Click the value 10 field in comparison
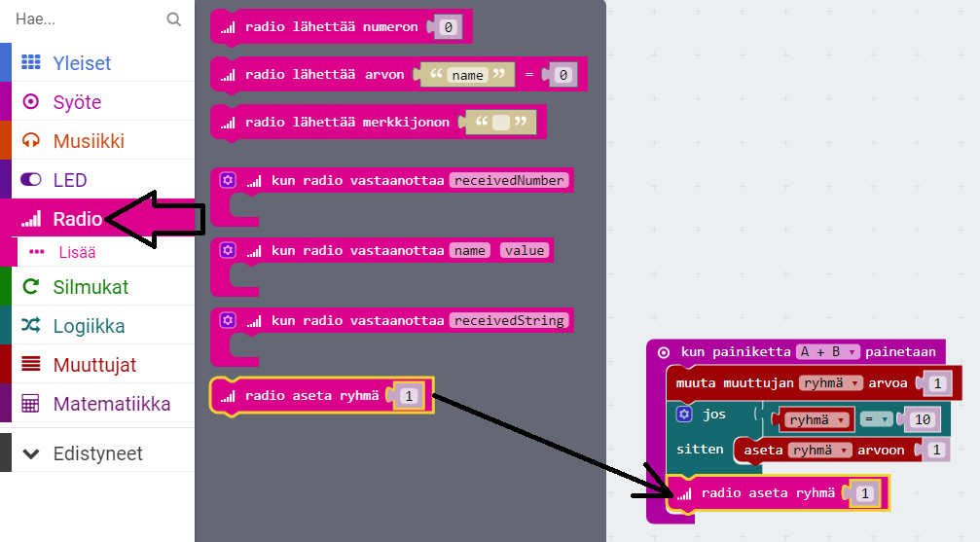 pyautogui.click(x=920, y=419)
